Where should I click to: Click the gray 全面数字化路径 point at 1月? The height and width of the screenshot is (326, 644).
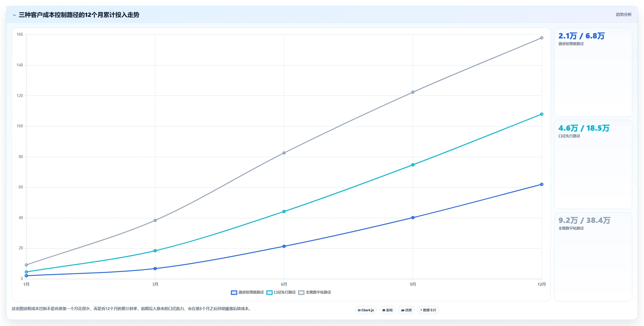pyautogui.click(x=26, y=265)
